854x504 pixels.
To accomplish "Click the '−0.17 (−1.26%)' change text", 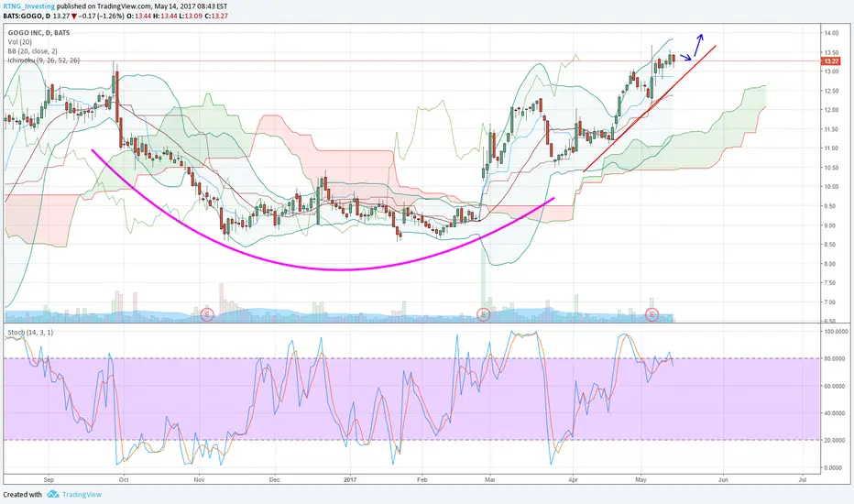I will [102, 16].
